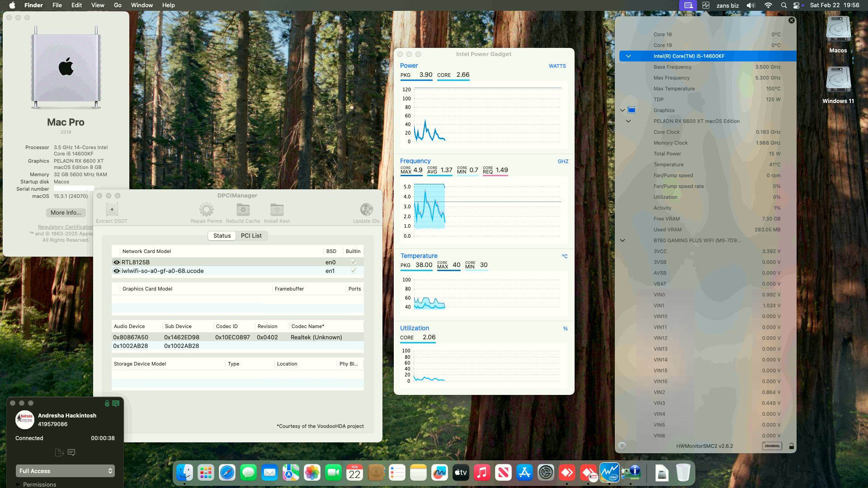
Task: Click Rebuild Cache icon in DPCIManager
Action: (x=243, y=209)
